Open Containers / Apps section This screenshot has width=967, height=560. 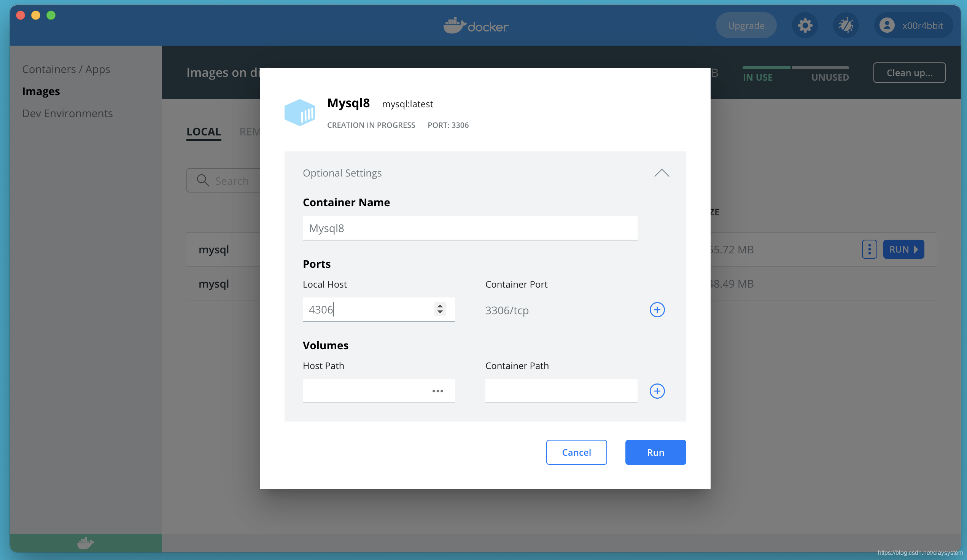(x=66, y=69)
